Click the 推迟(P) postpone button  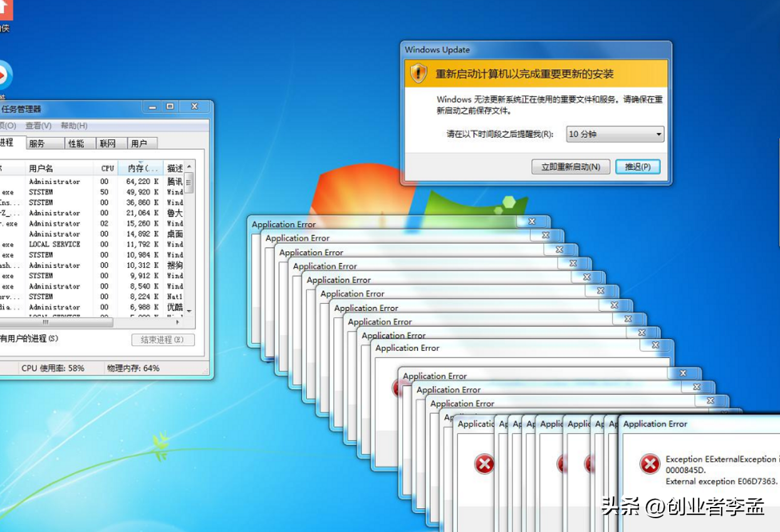(638, 167)
